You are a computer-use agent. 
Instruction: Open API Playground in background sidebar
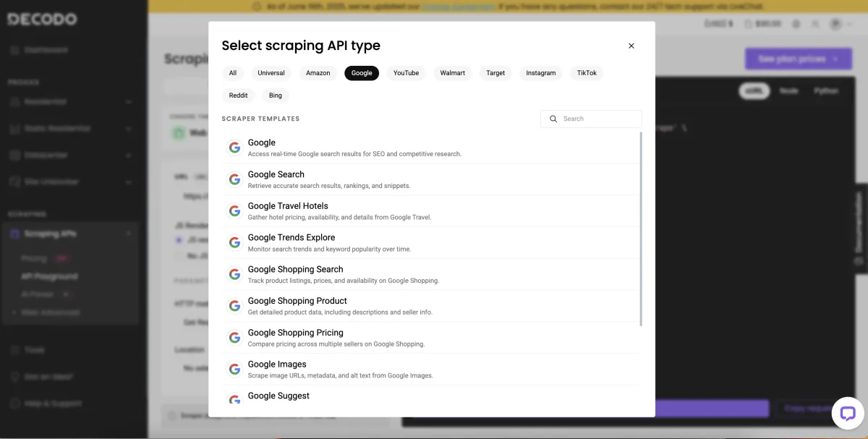[49, 276]
